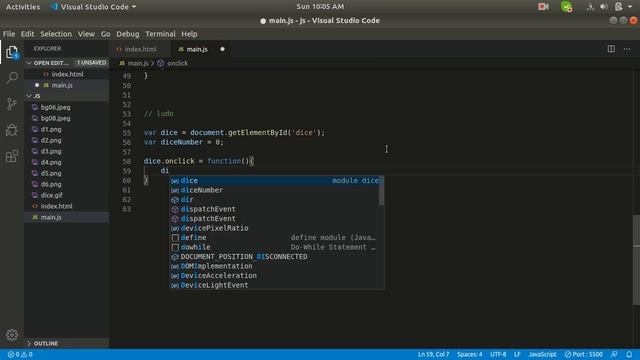
Task: Split the editor to the right
Action: click(x=611, y=49)
